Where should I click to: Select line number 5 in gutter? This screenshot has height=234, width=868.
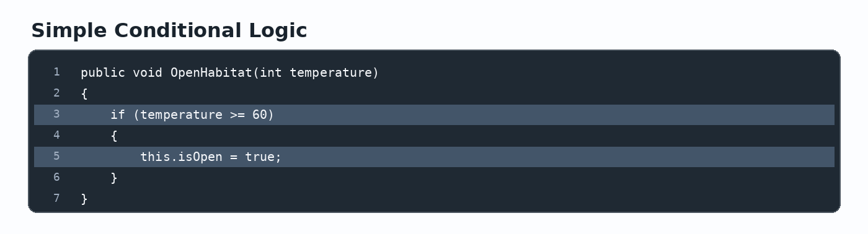(56, 157)
